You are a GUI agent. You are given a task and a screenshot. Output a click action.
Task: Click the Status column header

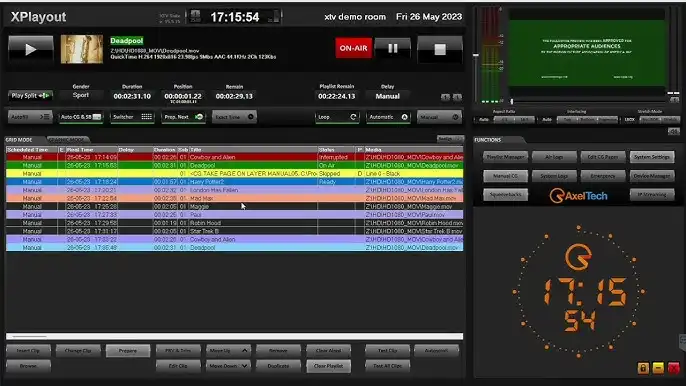336,150
